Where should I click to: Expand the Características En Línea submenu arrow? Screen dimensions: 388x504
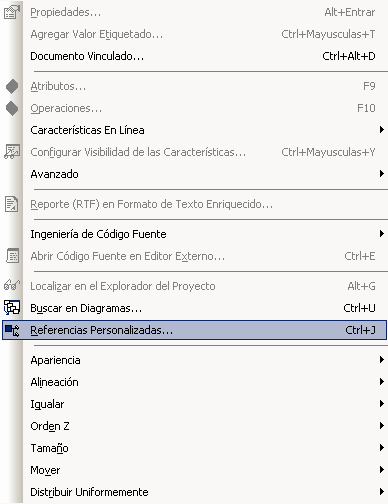382,130
